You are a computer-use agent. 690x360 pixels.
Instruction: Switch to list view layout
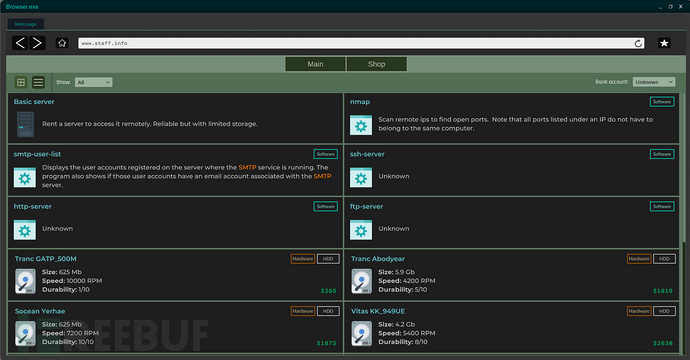[38, 82]
